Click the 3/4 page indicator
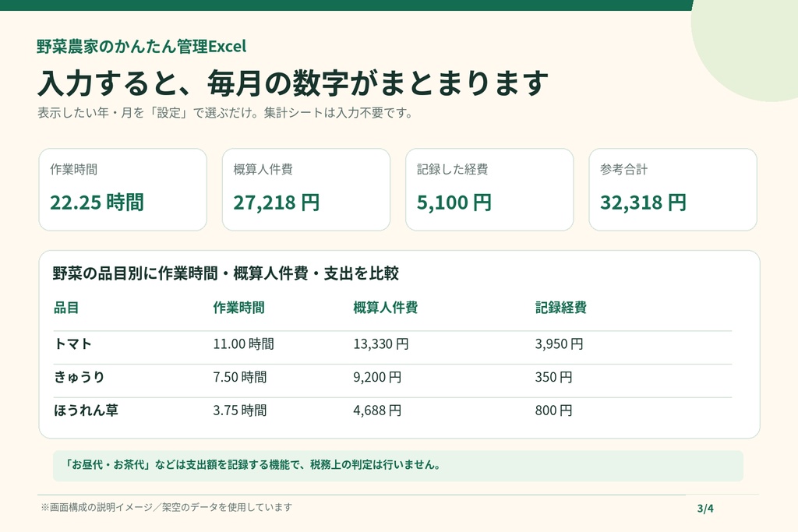 pyautogui.click(x=705, y=508)
